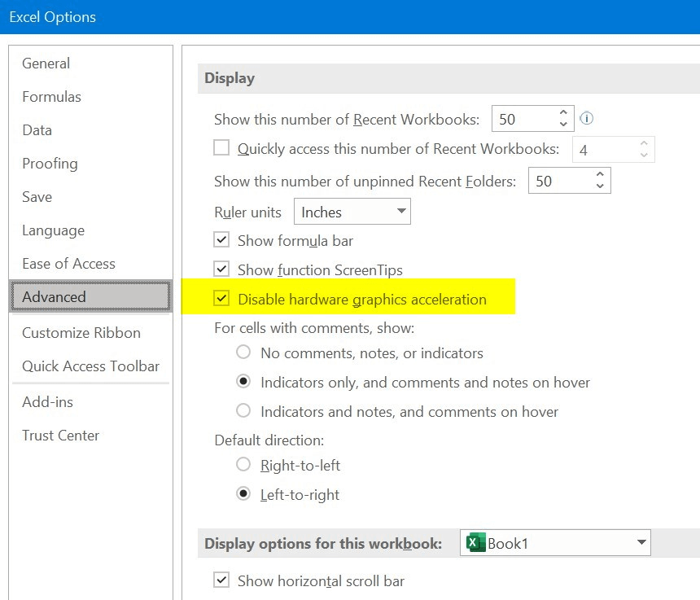Click the Recent Workbooks number field
The image size is (700, 600).
click(523, 119)
